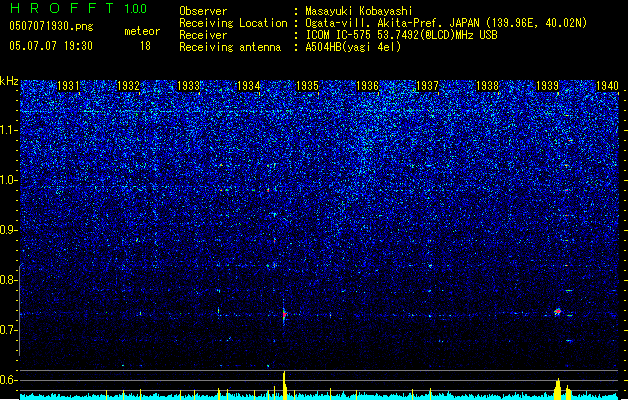Screen dimensions: 629x400
Task: Click the 'Receiving antenna' field label
Action: [230, 47]
